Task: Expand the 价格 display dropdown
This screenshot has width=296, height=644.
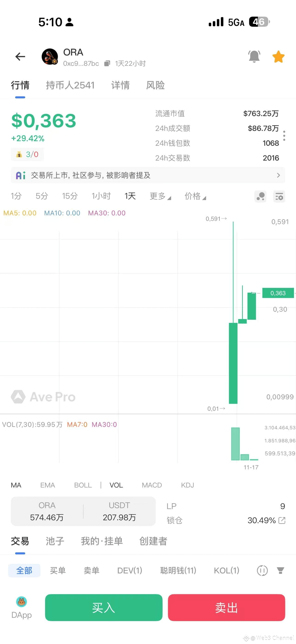Action: [195, 196]
